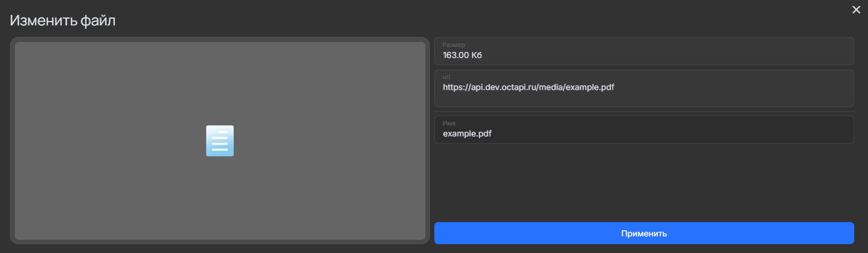Image resolution: width=868 pixels, height=253 pixels.
Task: Click the Изменить файл dialog title
Action: point(62,21)
